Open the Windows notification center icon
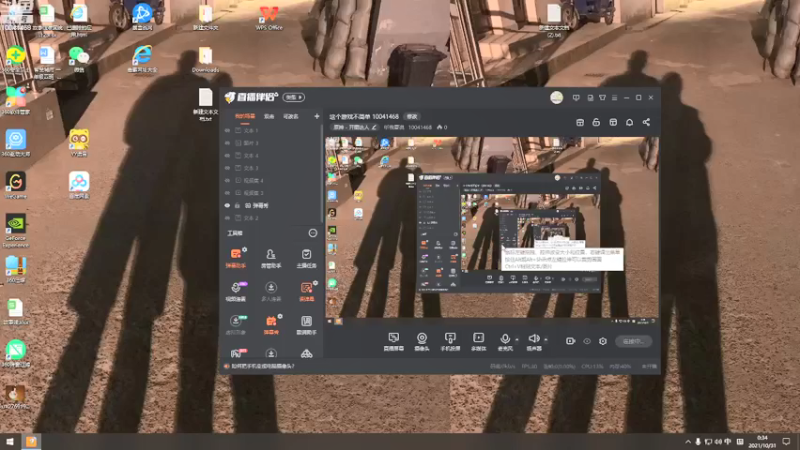Screen dimensions: 800x450 click(786, 441)
